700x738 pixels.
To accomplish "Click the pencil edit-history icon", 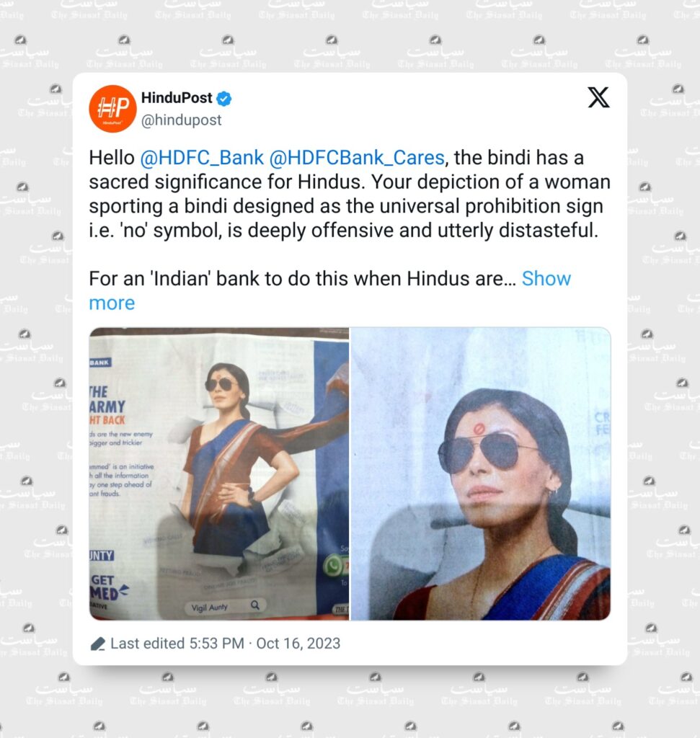I will [x=97, y=644].
